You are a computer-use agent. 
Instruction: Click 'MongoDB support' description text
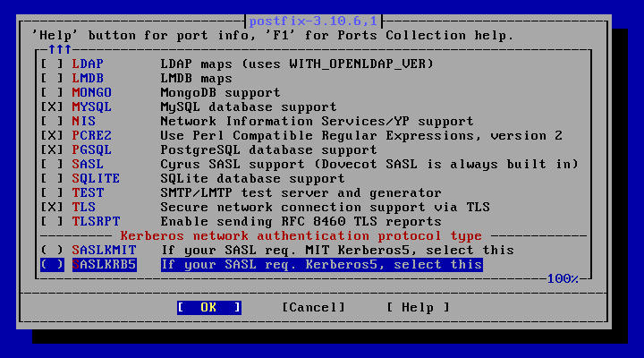coord(221,93)
